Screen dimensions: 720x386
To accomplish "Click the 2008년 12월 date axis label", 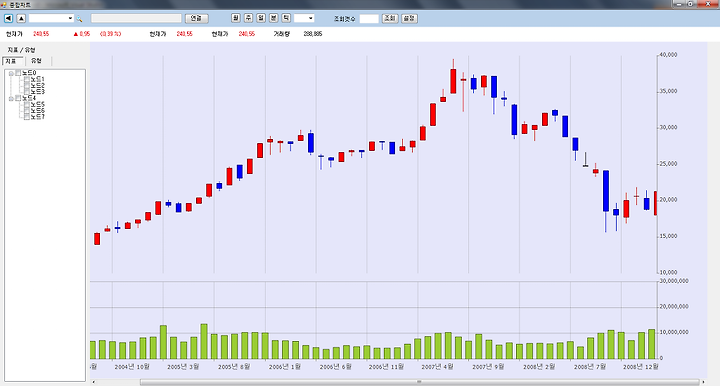I will click(x=641, y=367).
